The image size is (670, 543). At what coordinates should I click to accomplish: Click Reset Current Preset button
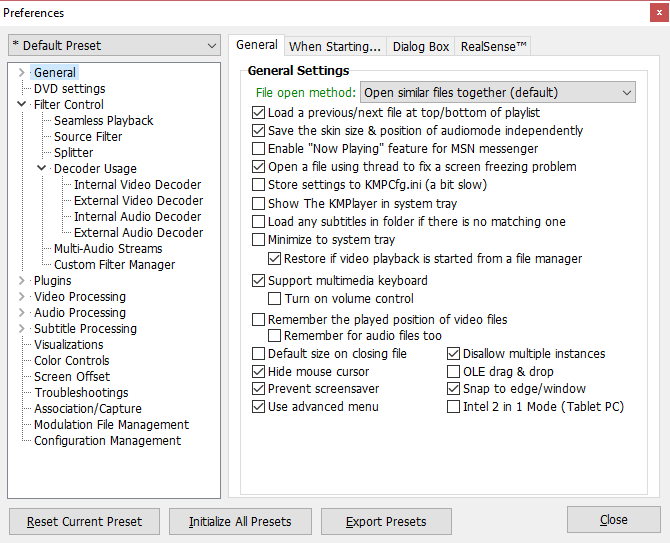tap(84, 521)
